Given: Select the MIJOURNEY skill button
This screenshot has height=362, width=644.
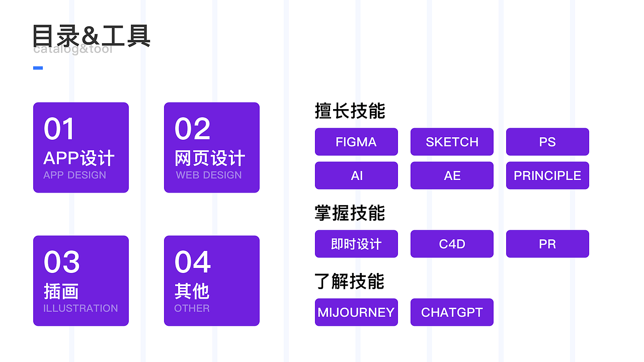Looking at the screenshot, I should 356,312.
